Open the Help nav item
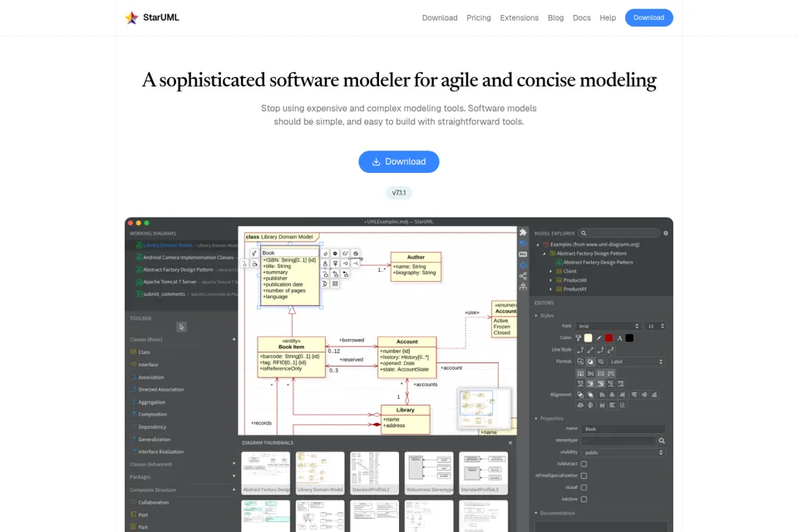The height and width of the screenshot is (532, 798). click(608, 17)
